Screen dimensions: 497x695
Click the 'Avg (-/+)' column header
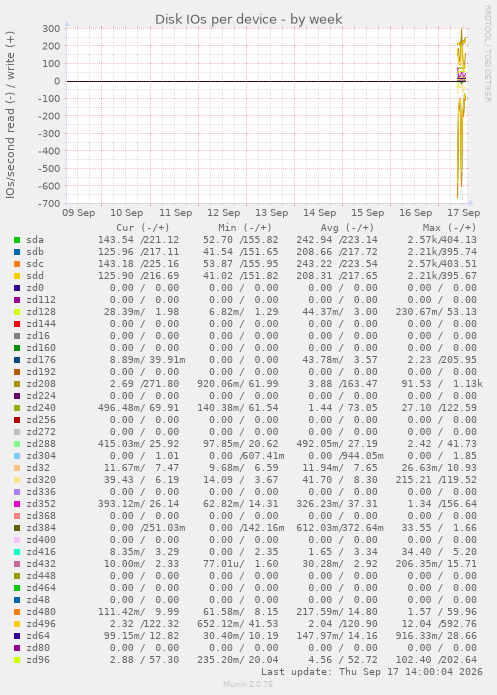[347, 228]
